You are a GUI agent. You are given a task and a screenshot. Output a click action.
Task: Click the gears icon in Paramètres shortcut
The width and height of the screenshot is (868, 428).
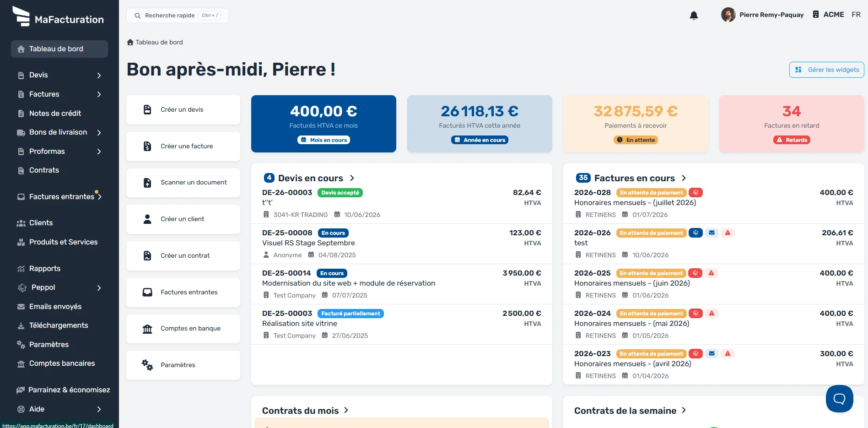tap(147, 365)
